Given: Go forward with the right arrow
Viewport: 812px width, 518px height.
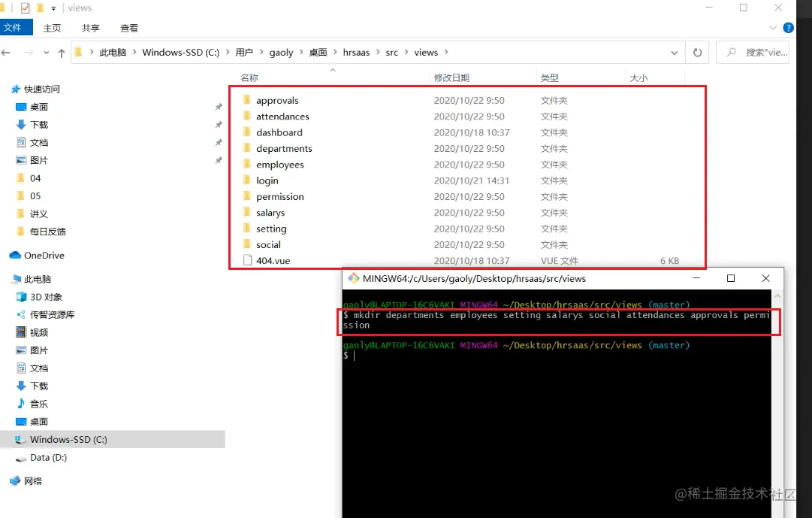Looking at the screenshot, I should [29, 53].
